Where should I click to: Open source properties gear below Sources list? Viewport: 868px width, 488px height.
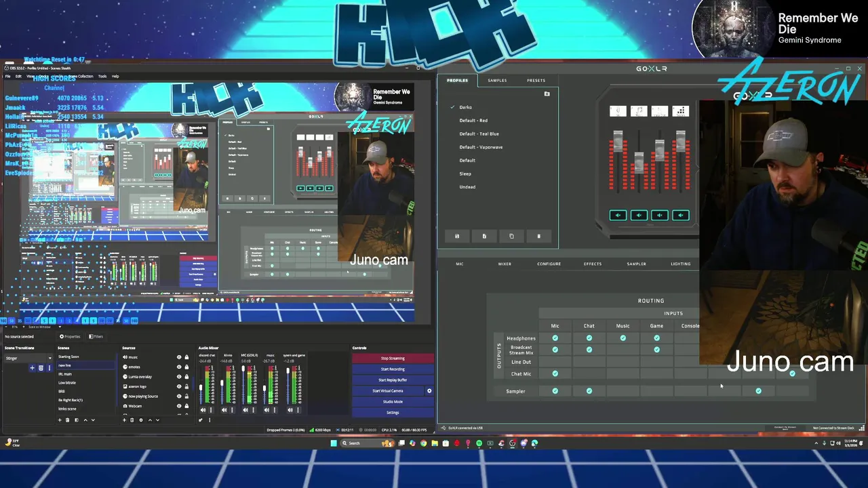coord(141,420)
